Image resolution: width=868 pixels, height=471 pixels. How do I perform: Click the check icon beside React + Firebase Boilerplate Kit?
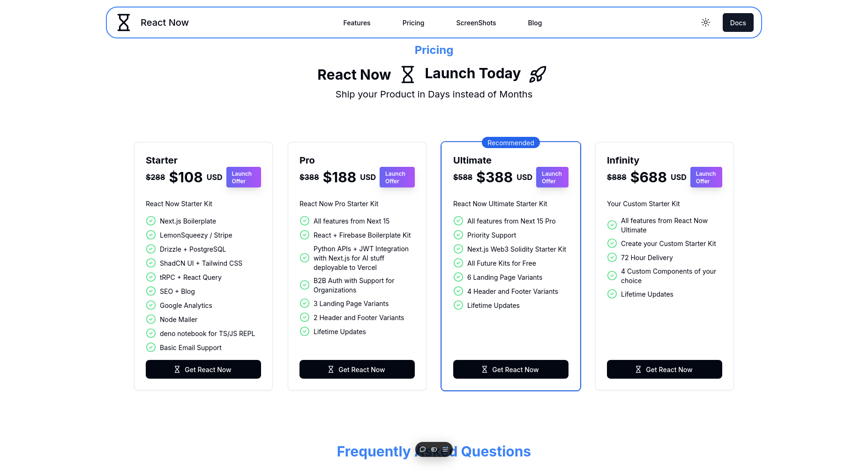click(305, 235)
